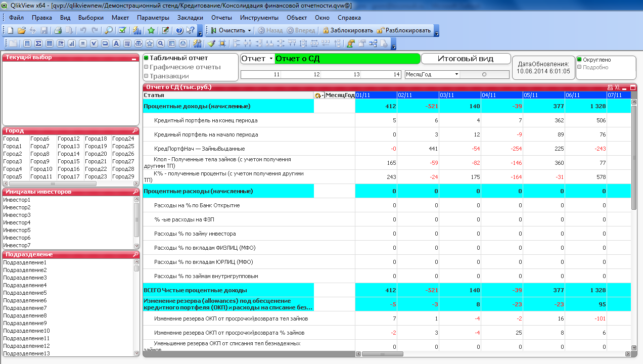Click the Add Bookmark star icon

[151, 30]
